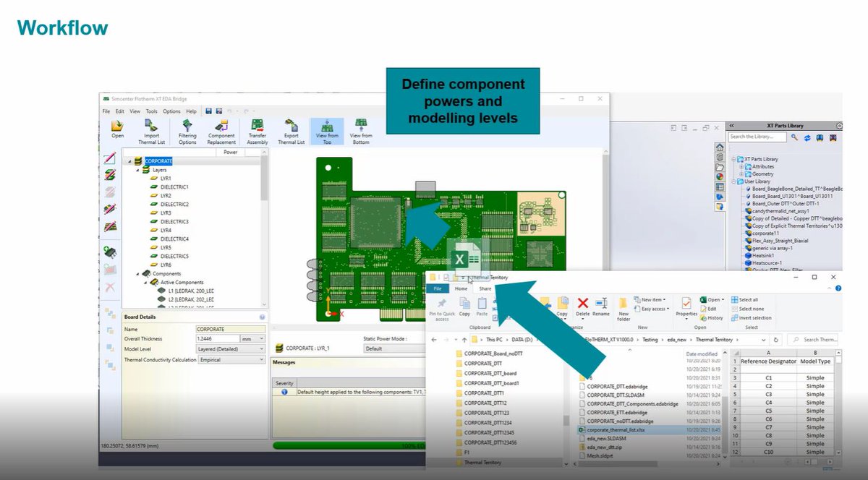Open the File menu in EDA Bridge
The height and width of the screenshot is (480, 868).
click(x=106, y=111)
